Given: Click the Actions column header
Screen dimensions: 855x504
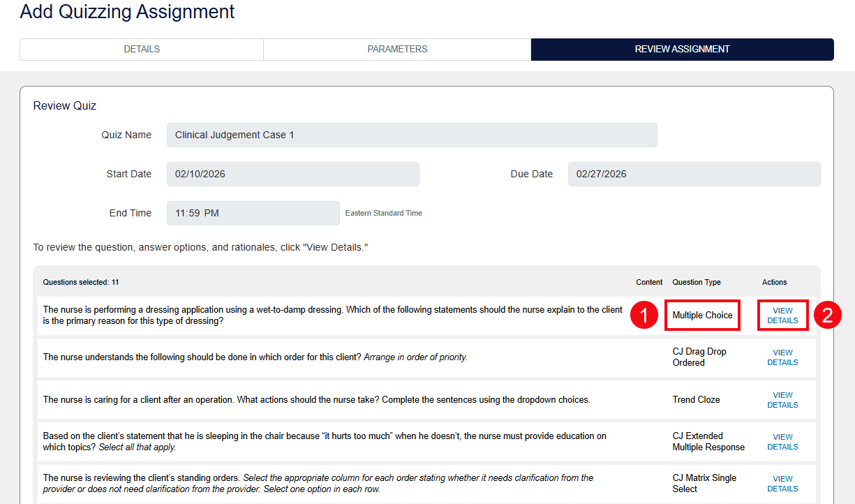Looking at the screenshot, I should (774, 282).
